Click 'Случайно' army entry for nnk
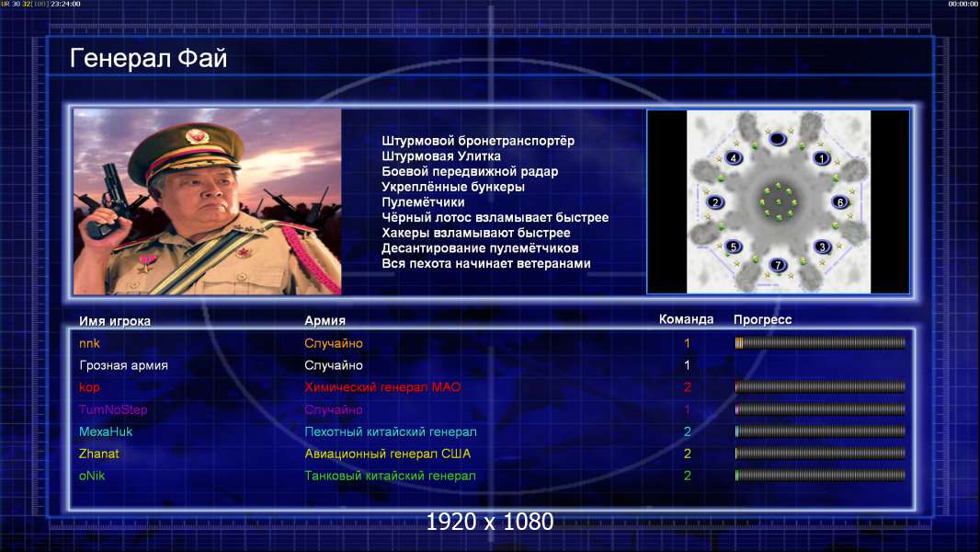 (334, 343)
